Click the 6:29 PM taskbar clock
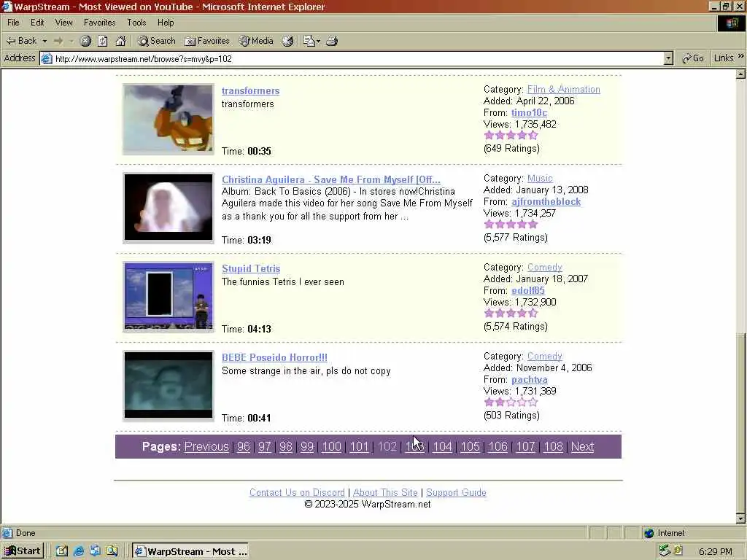 716,551
